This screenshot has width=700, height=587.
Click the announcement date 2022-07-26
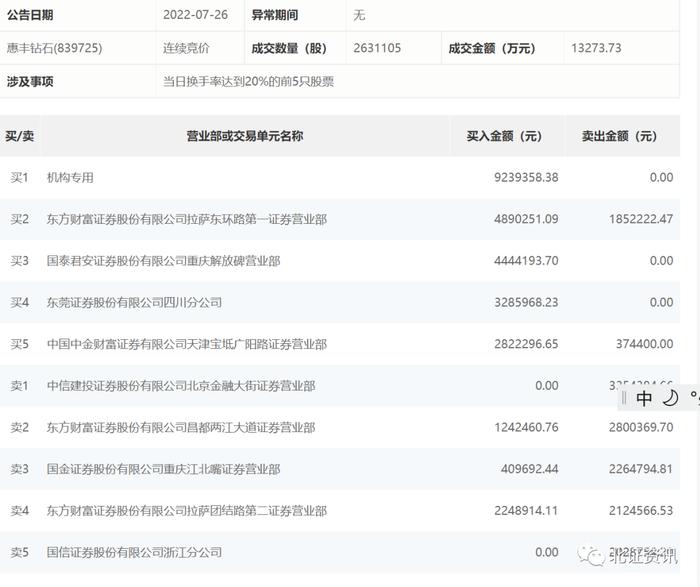tap(196, 15)
